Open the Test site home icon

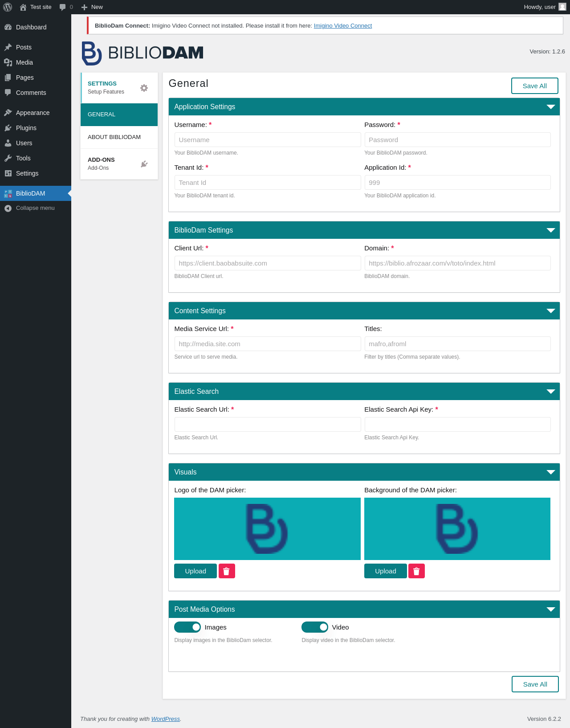(23, 7)
